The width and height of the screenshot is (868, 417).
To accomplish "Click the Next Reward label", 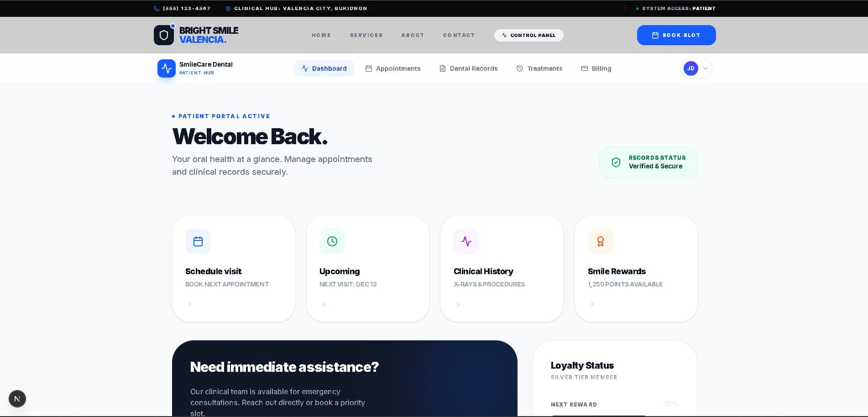I will (574, 405).
